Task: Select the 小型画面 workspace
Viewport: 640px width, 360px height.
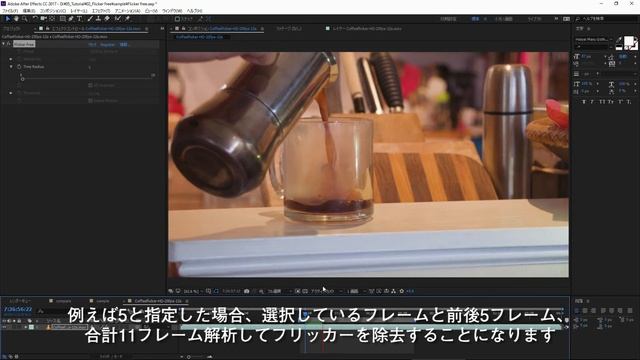Action: click(x=503, y=19)
